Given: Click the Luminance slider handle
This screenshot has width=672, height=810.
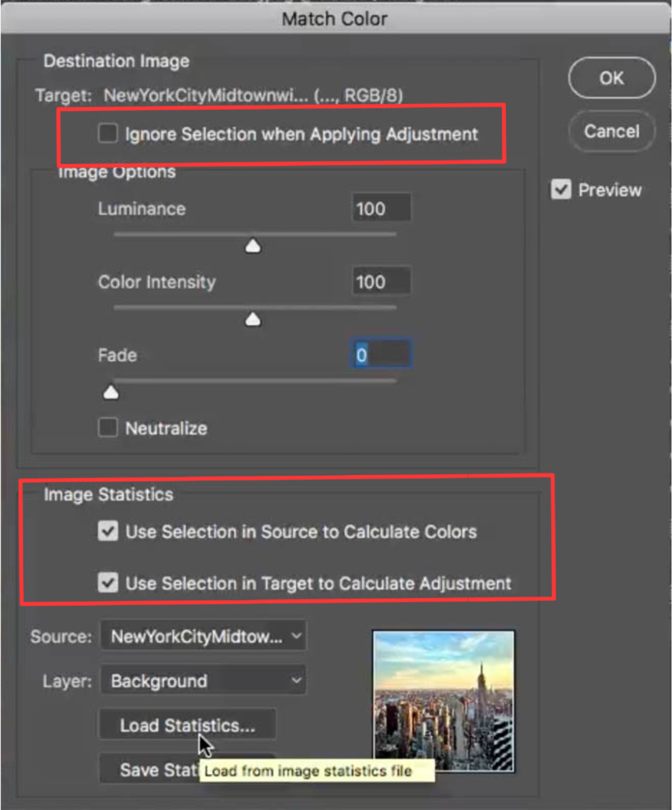Looking at the screenshot, I should [x=253, y=245].
